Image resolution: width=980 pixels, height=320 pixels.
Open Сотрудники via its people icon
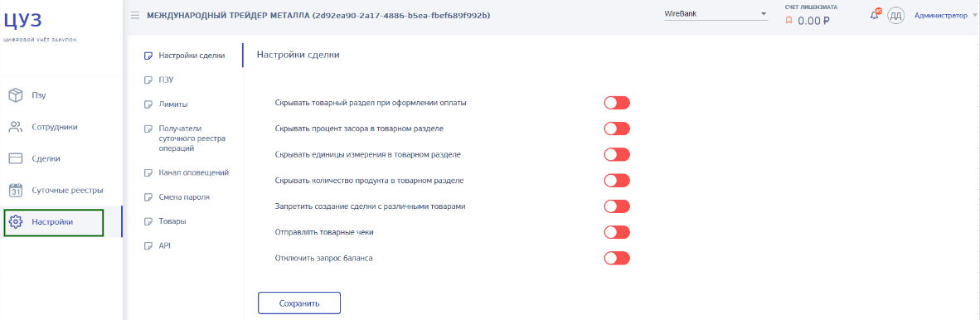tap(16, 127)
